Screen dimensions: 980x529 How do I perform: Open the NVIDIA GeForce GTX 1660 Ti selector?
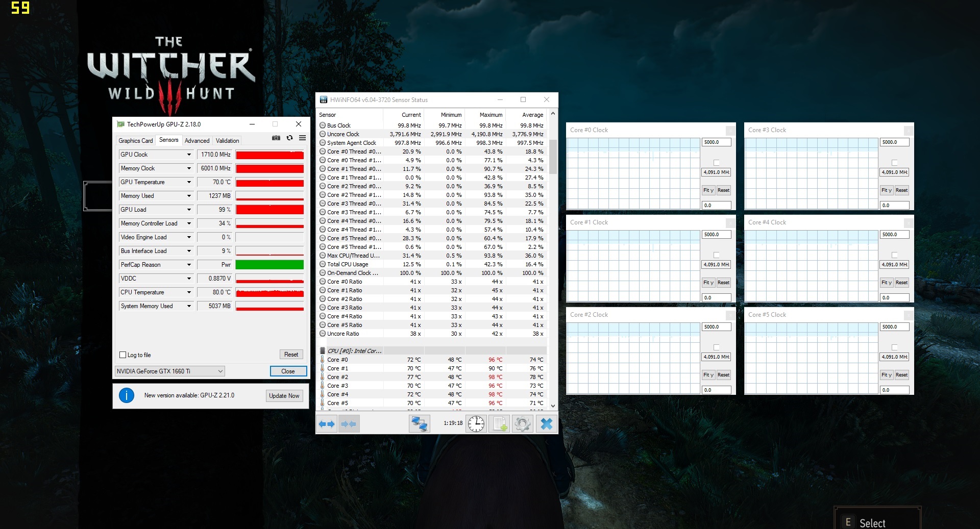pyautogui.click(x=170, y=371)
